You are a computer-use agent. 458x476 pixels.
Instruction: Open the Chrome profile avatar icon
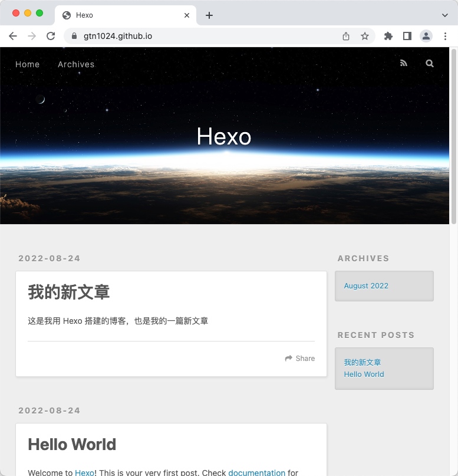[x=426, y=36]
